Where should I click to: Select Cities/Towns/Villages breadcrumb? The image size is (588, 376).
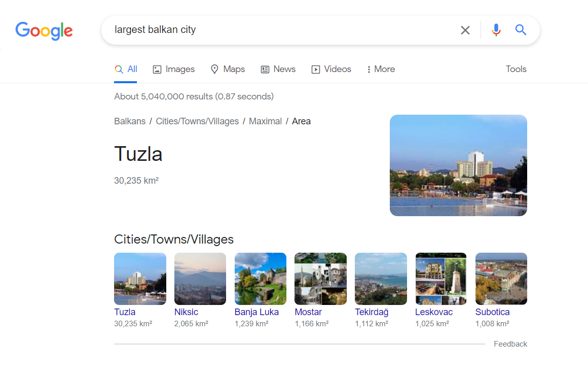(197, 121)
